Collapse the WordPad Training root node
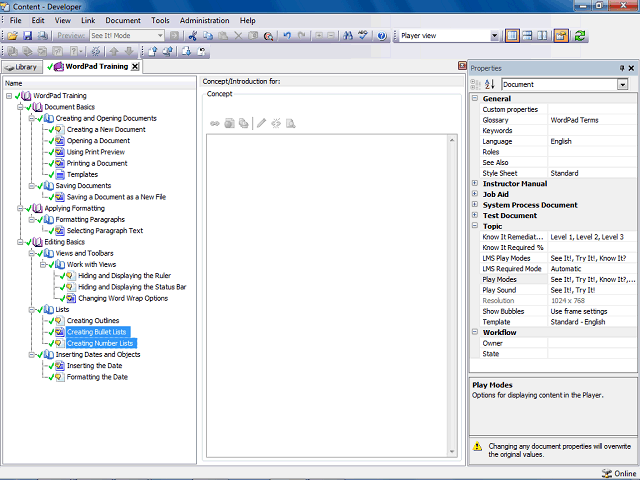The image size is (640, 480). pyautogui.click(x=9, y=96)
